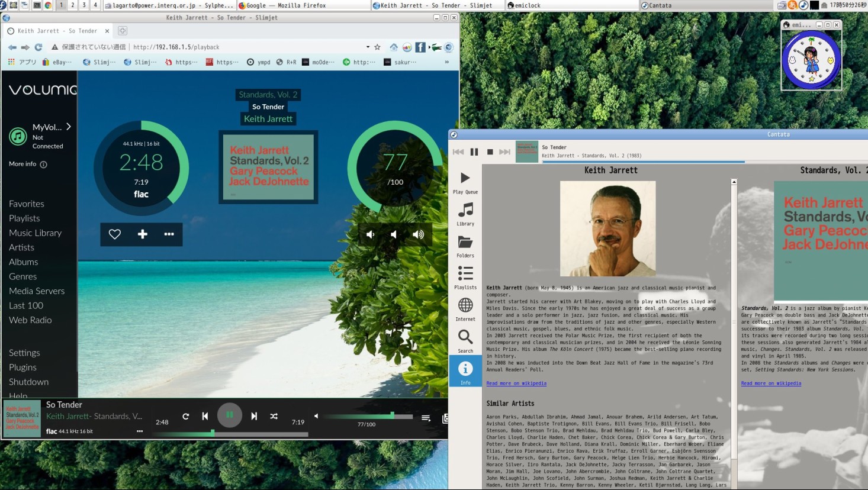Pause playback in the Volumio bottom bar
Viewport: 868px width, 490px height.
229,415
